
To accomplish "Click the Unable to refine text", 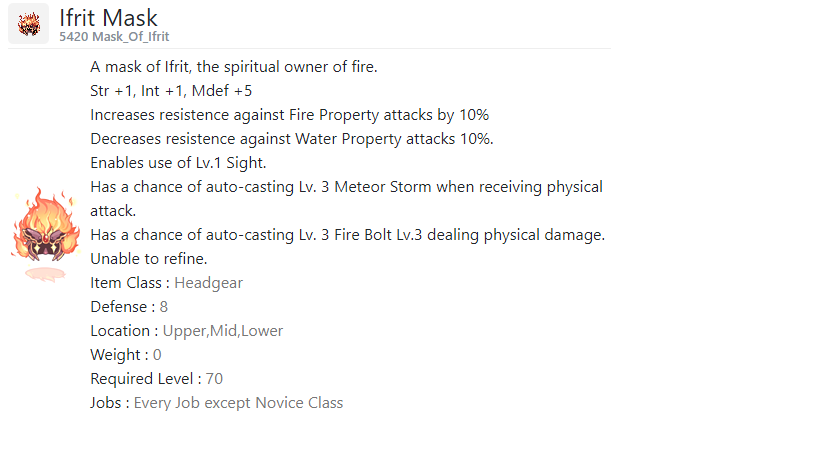I will (x=149, y=259).
